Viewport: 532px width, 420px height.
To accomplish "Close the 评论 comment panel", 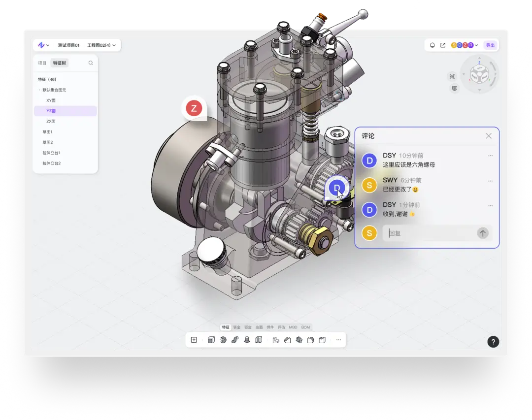I will point(489,136).
